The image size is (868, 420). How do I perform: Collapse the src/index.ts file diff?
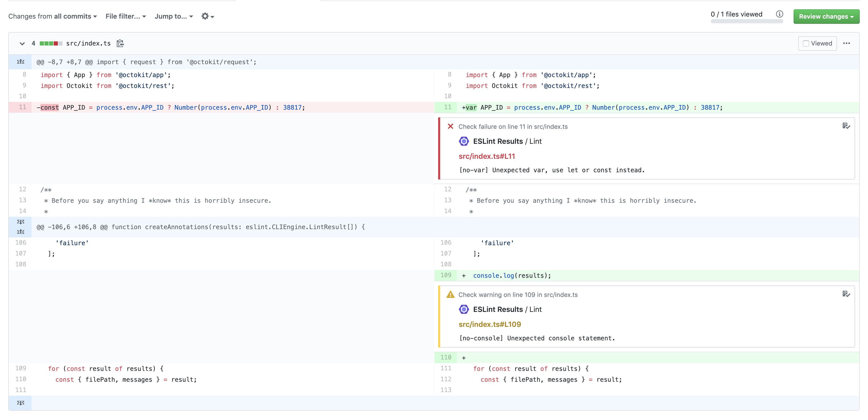click(22, 43)
